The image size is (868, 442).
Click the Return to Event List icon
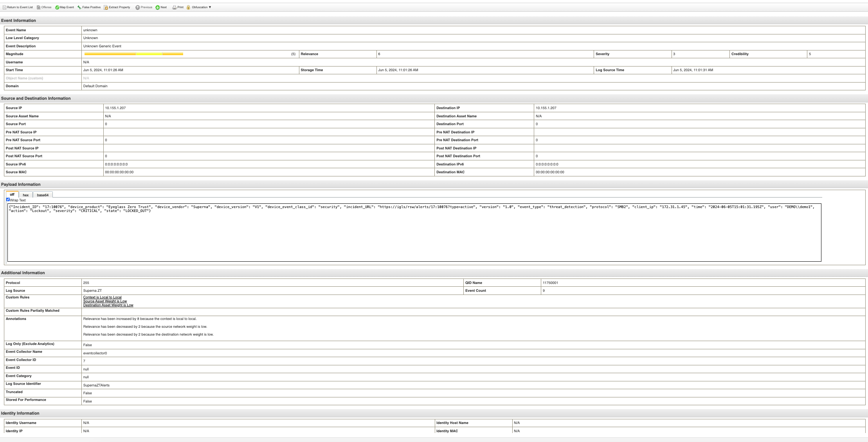[x=5, y=7]
